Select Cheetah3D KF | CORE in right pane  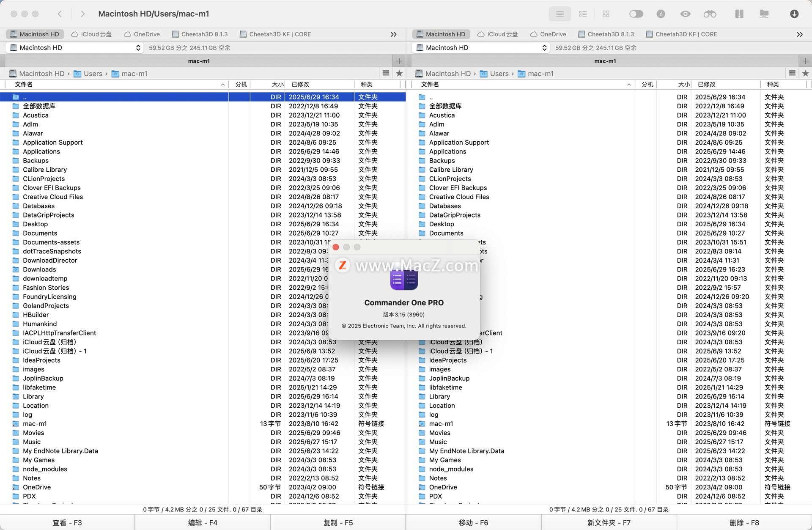tap(681, 34)
